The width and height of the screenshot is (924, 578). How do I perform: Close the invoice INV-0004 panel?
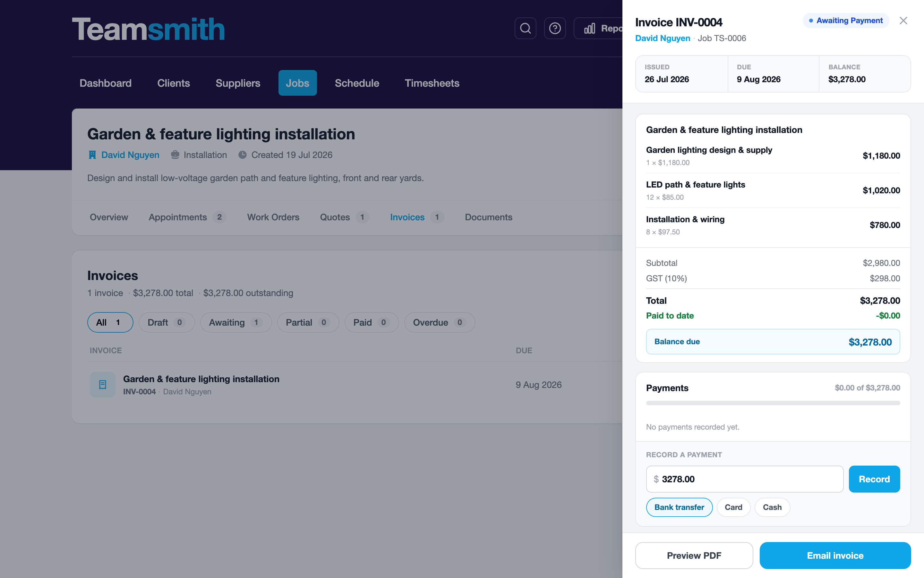tap(903, 21)
